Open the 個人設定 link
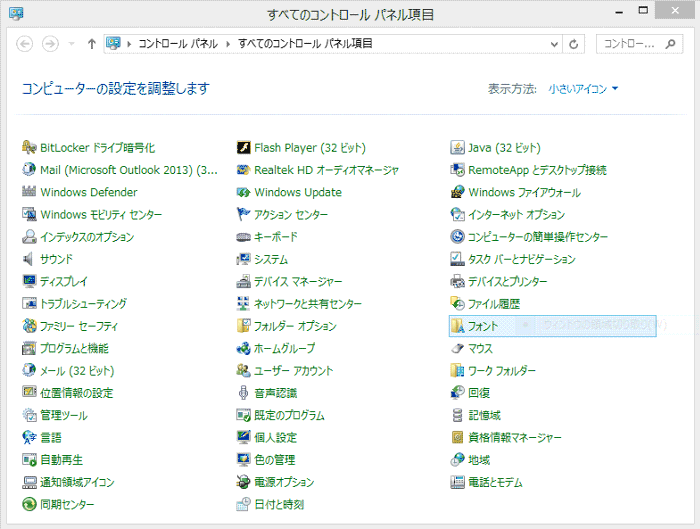 tap(275, 437)
